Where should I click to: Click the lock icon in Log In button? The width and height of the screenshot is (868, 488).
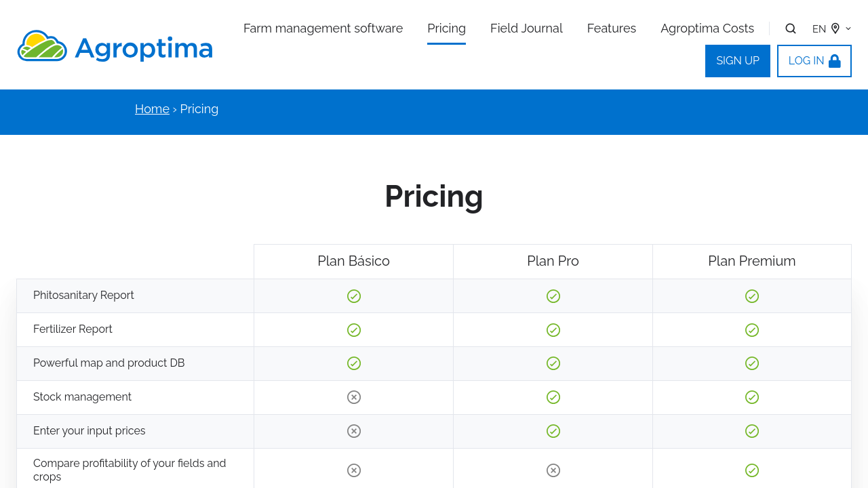[835, 61]
